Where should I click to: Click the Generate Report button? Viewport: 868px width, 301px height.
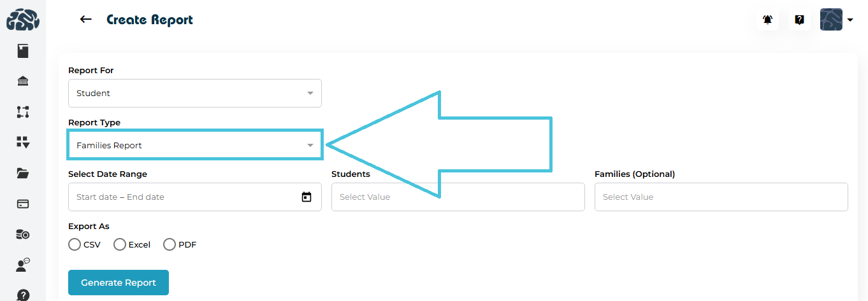[x=119, y=283]
